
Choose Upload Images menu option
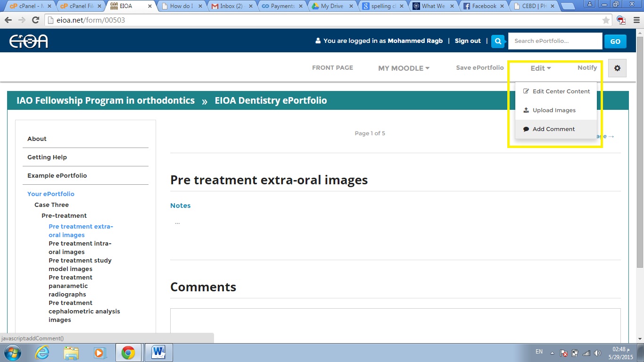554,110
